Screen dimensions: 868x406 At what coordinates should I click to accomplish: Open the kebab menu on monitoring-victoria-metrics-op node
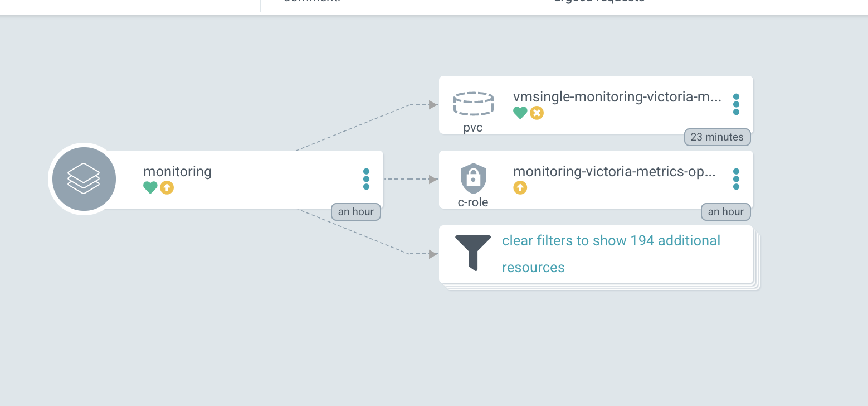(x=737, y=179)
